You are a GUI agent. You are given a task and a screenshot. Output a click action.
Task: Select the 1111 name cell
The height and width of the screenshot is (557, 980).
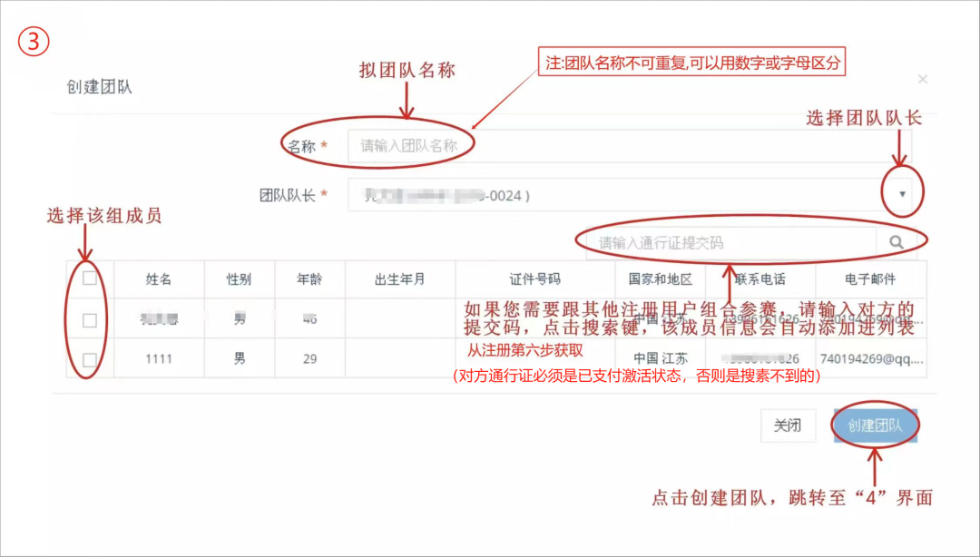coord(159,359)
